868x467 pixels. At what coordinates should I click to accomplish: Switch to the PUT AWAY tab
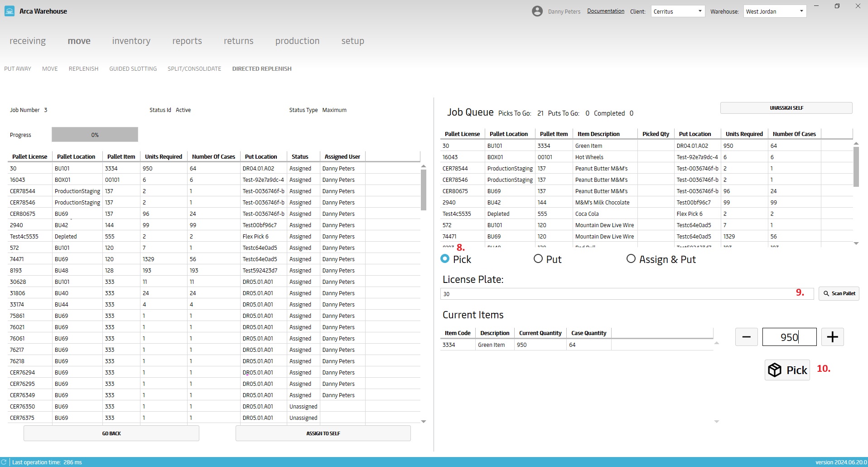(x=18, y=69)
